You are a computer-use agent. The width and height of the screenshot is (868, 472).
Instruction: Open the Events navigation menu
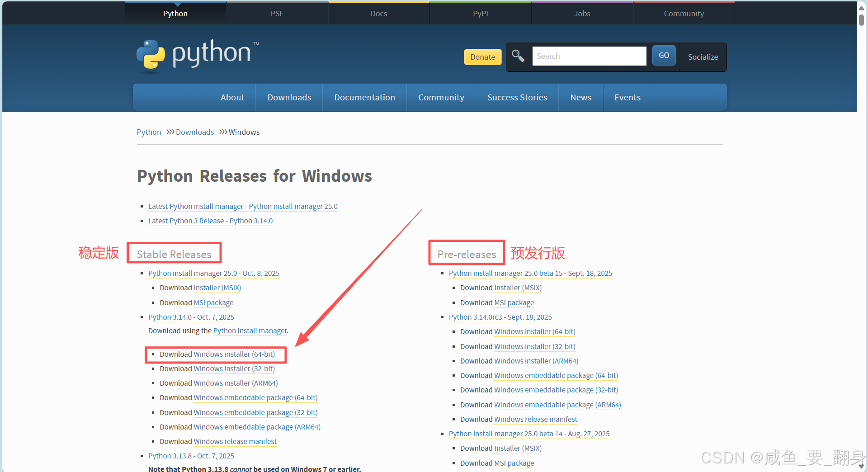tap(627, 97)
